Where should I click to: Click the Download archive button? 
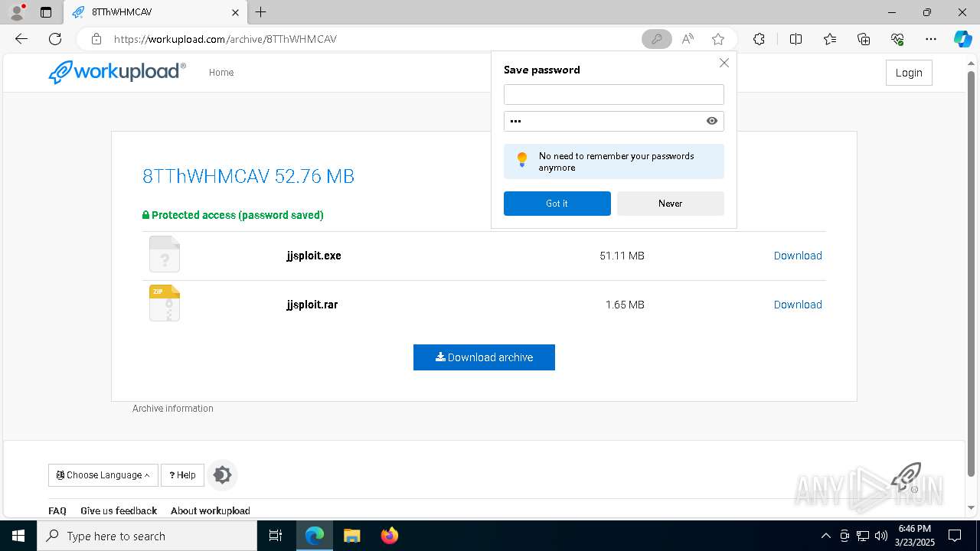pyautogui.click(x=484, y=357)
